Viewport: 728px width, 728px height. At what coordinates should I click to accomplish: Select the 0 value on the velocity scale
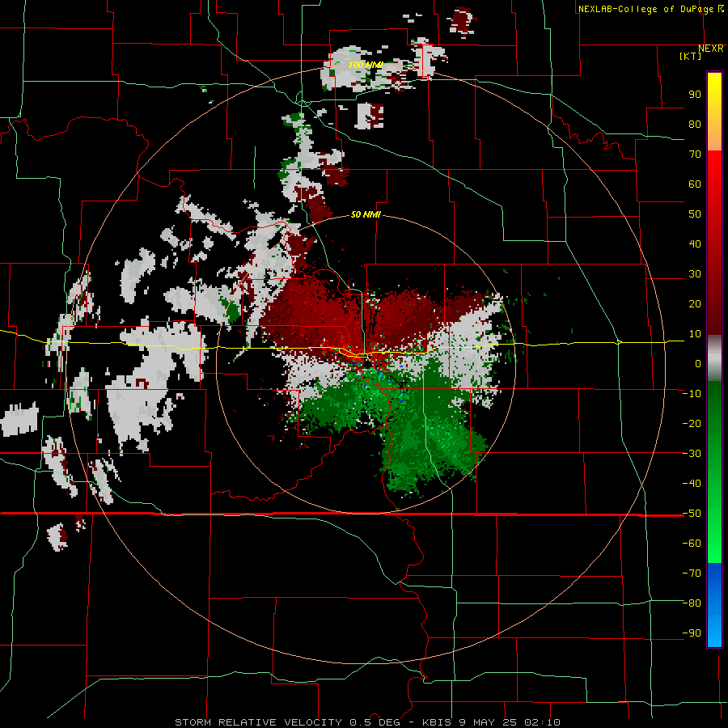(x=698, y=364)
